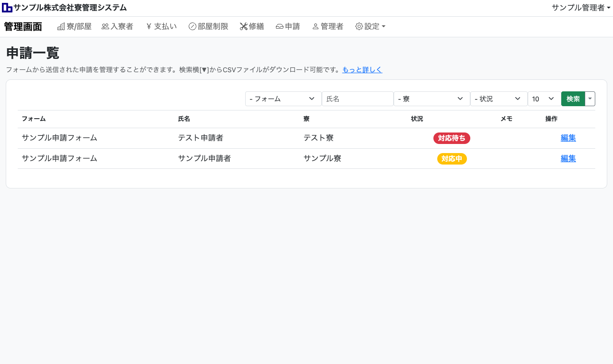Follow the もっと詳しく link

(x=362, y=70)
